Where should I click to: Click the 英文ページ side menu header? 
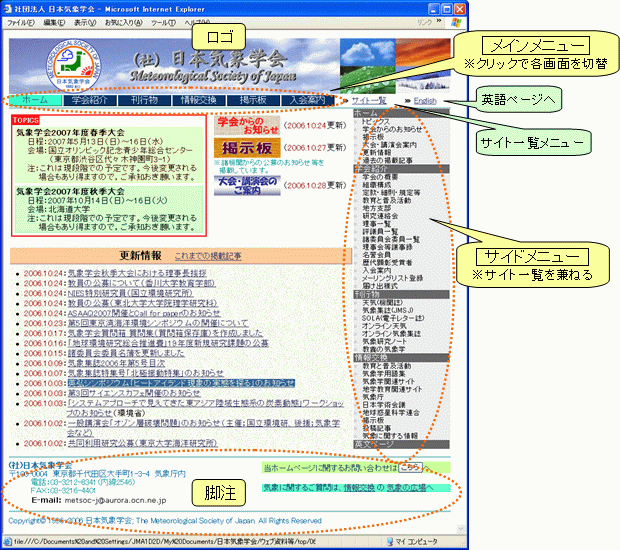[x=401, y=444]
